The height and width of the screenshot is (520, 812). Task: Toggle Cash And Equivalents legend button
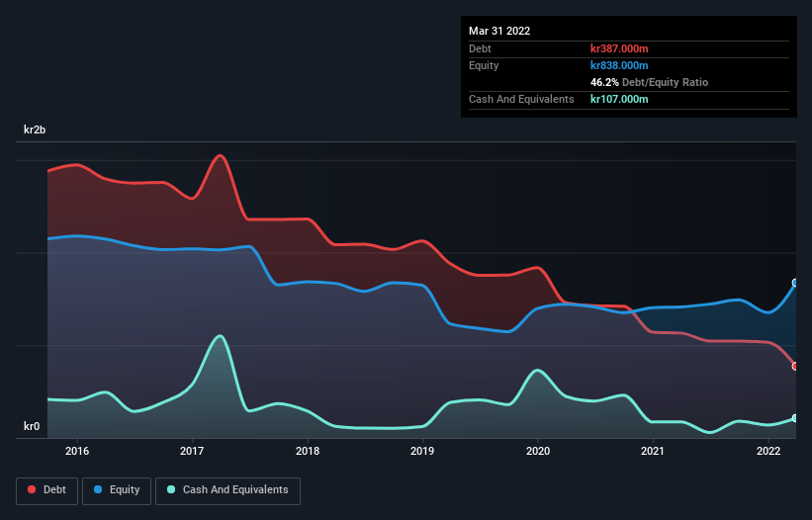click(x=227, y=490)
